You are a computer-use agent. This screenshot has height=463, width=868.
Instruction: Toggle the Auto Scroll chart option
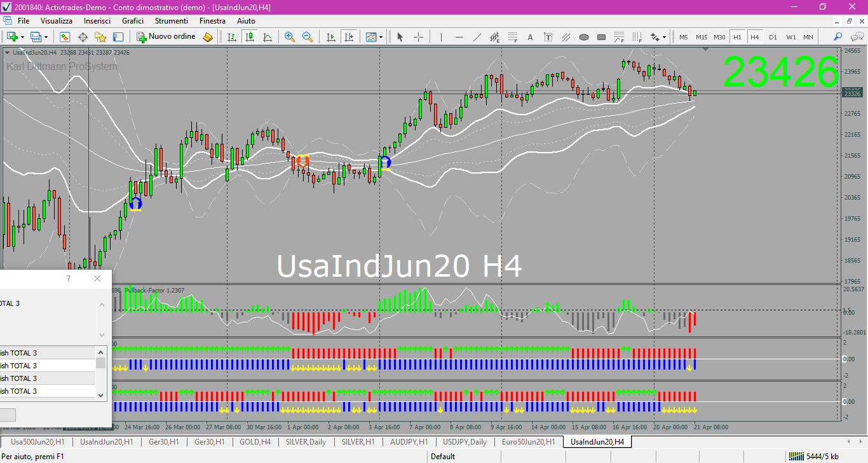[x=330, y=37]
